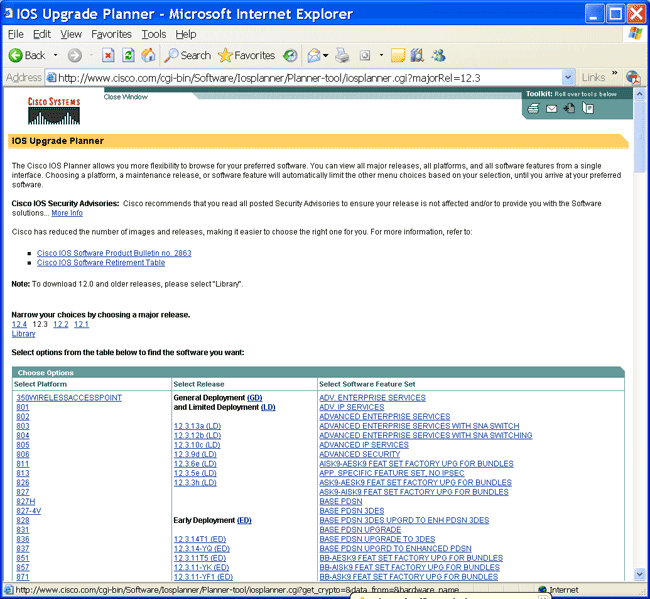Screen dimensions: 650x599
Task: Click the vertical scrollbar down arrow
Action: click(x=639, y=575)
